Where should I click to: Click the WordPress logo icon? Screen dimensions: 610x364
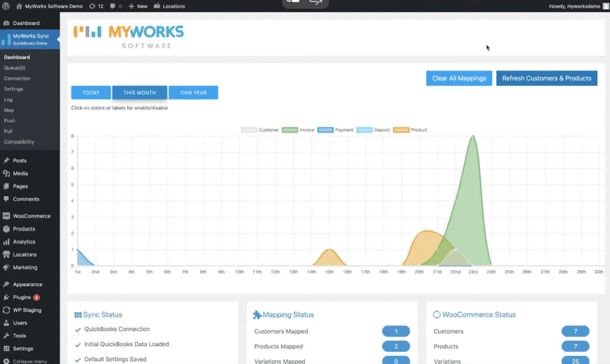(6, 6)
